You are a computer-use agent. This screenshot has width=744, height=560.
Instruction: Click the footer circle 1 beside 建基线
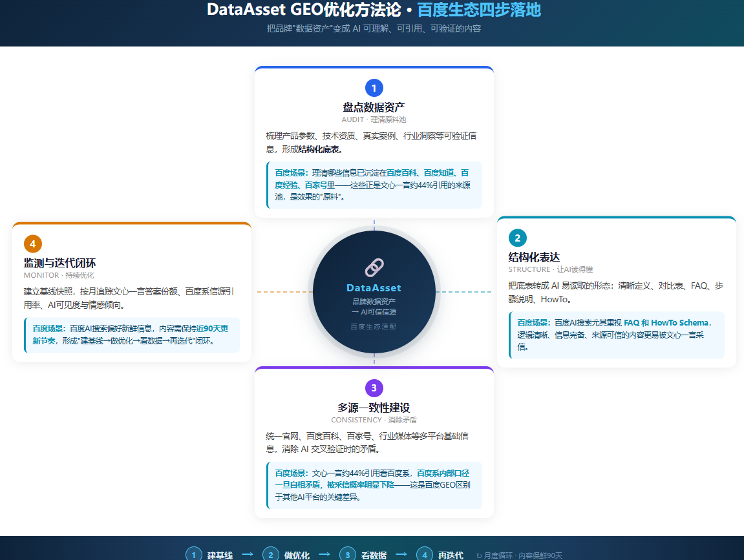point(193,554)
